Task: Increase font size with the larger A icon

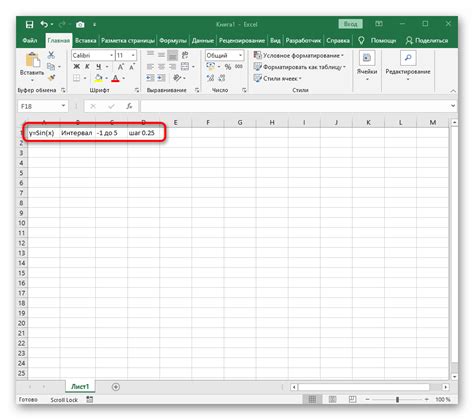Action: click(121, 67)
